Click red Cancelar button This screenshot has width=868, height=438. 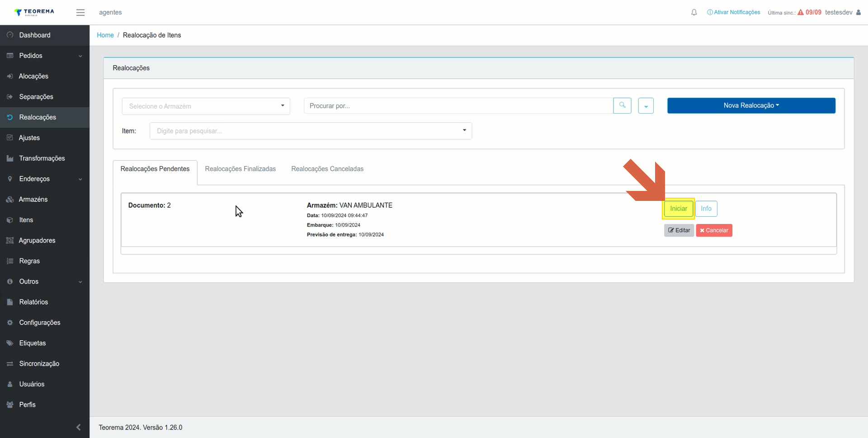pos(714,230)
